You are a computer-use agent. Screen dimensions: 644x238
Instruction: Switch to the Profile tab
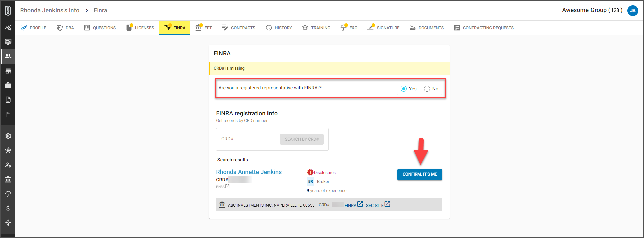(x=33, y=28)
